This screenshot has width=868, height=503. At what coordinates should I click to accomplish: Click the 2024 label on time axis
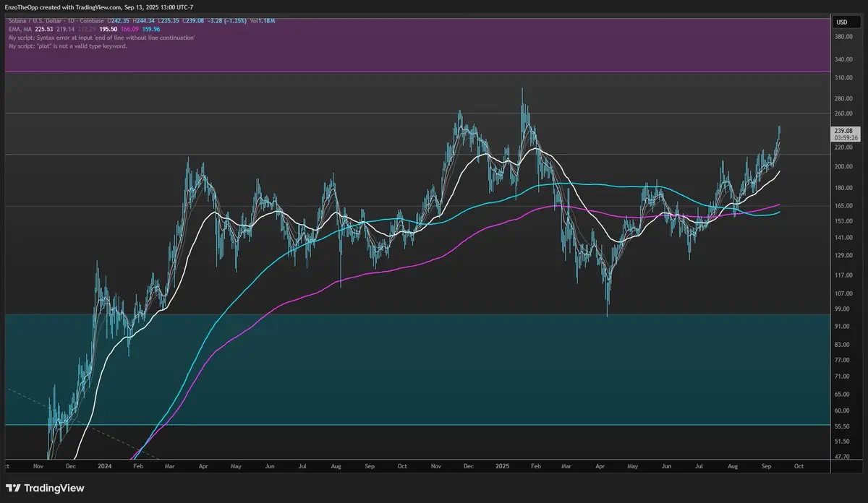click(106, 467)
